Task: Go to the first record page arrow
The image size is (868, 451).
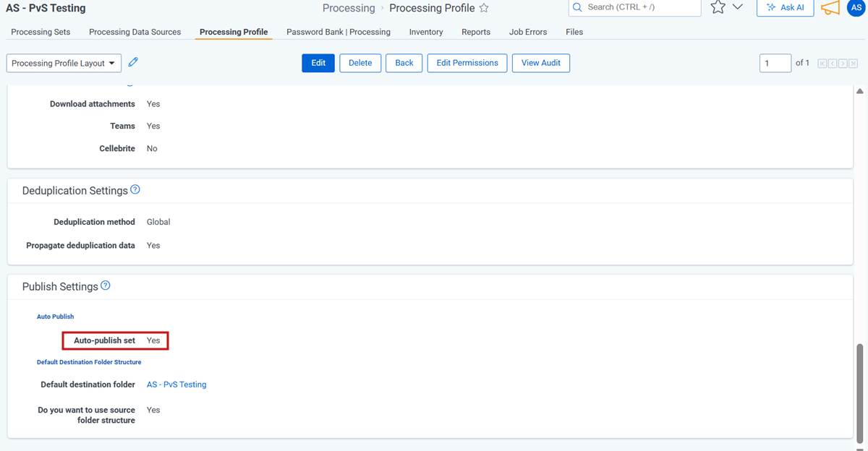Action: pos(822,64)
